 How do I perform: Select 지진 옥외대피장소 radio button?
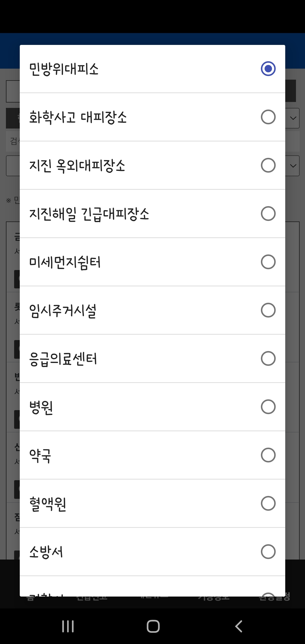coord(268,165)
